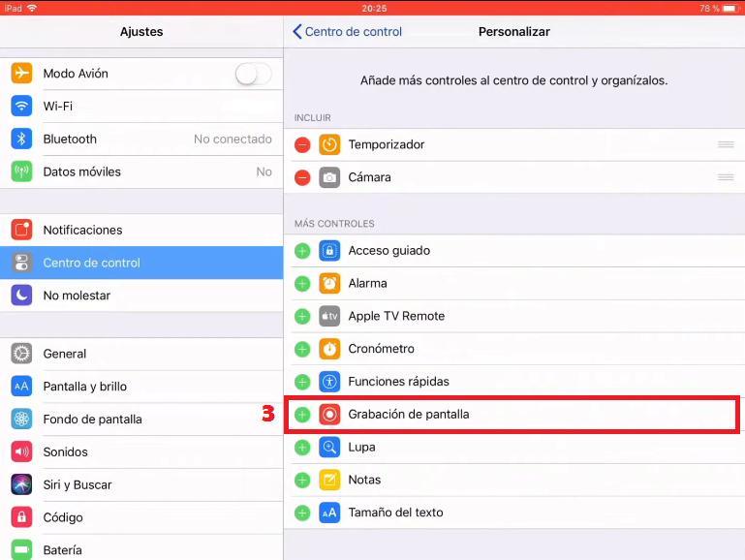Tap the Datos móviles antenna icon
Viewport: 745px width, 560px height.
pyautogui.click(x=21, y=171)
